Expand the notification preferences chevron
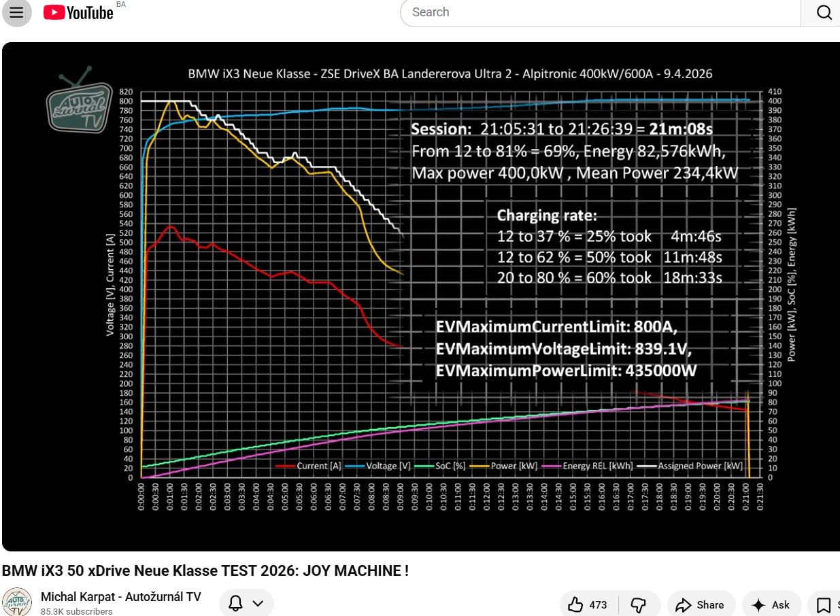 click(x=258, y=603)
